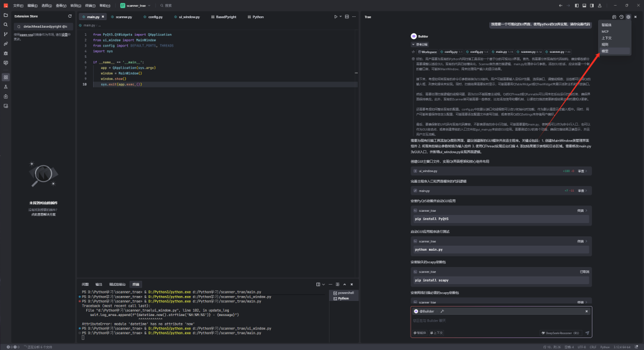Toggle secondary sidebar layout icon in title bar
The image size is (644, 350).
click(x=592, y=5)
